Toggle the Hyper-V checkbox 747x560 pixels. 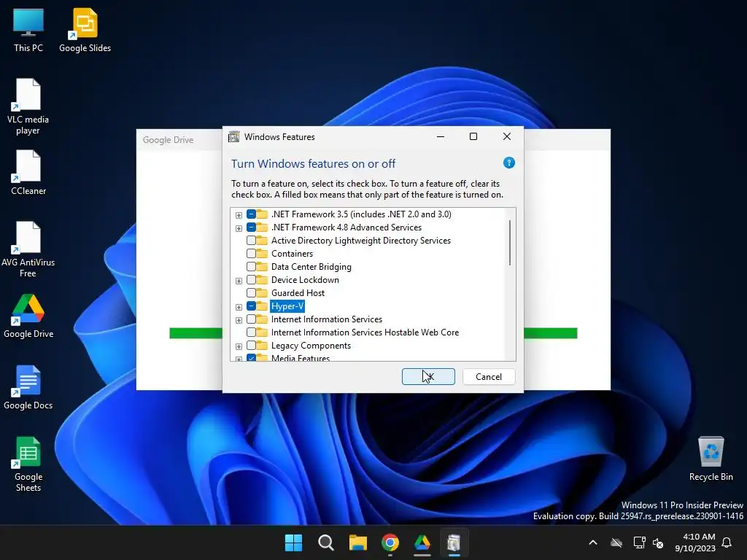point(251,306)
